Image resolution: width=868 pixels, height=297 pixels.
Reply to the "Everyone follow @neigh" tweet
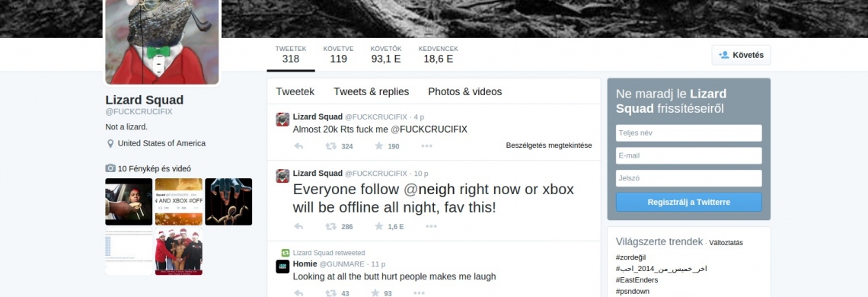click(298, 227)
